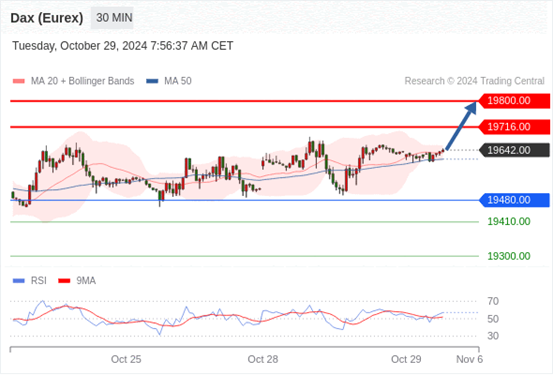Click the MA 50 legend label
The height and width of the screenshot is (375, 553).
(178, 81)
